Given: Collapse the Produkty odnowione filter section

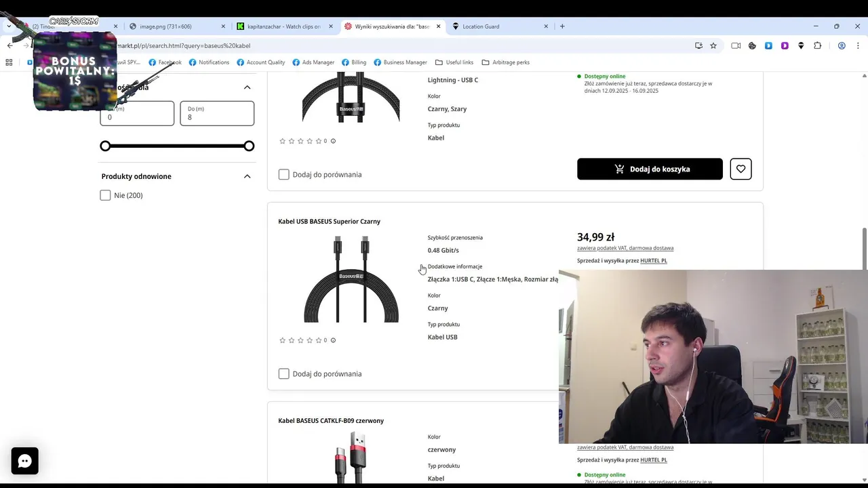Looking at the screenshot, I should pyautogui.click(x=247, y=176).
